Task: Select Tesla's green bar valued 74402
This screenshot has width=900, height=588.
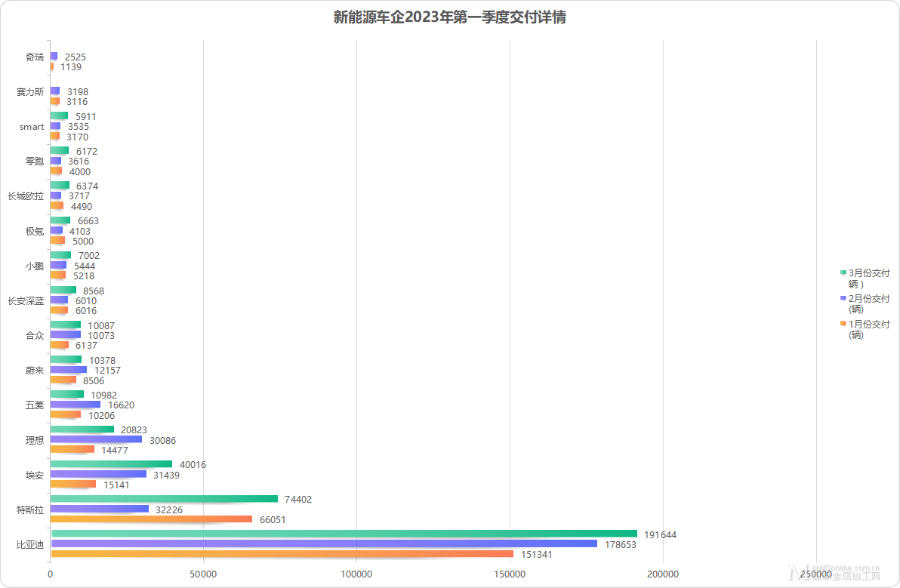Action: [164, 498]
